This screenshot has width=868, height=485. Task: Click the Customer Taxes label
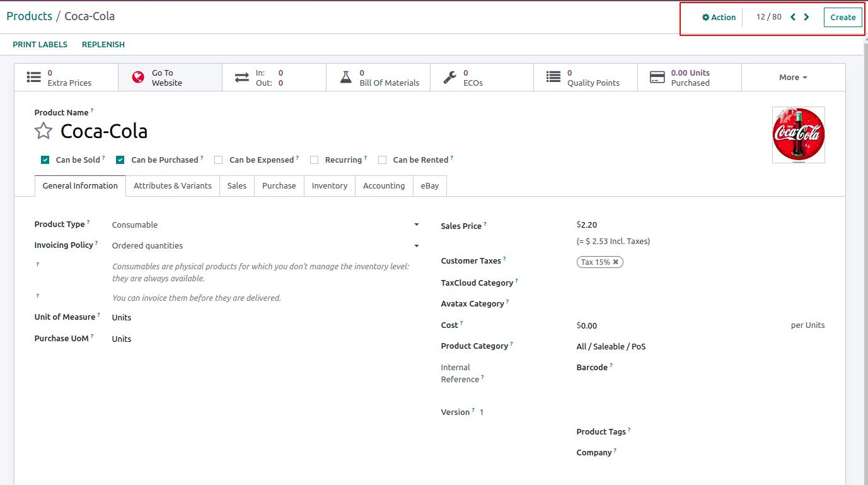pos(471,261)
